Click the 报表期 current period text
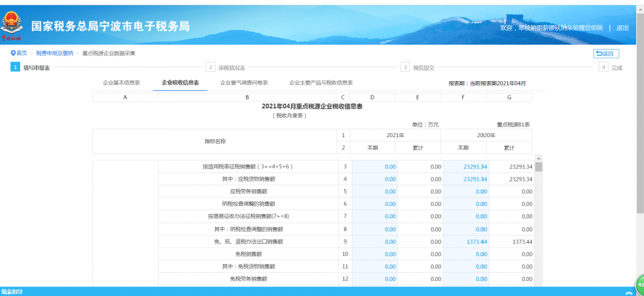The image size is (644, 296). click(x=487, y=84)
